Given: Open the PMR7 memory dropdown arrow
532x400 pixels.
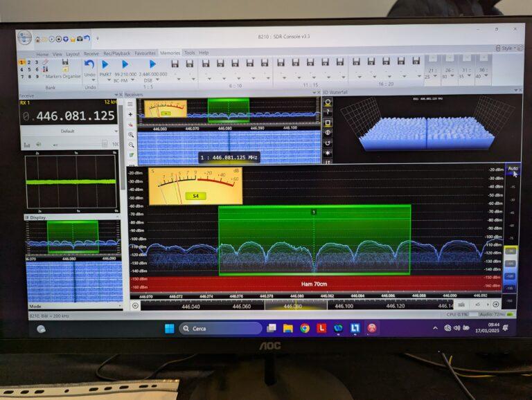Looking at the screenshot, I should tap(109, 80).
